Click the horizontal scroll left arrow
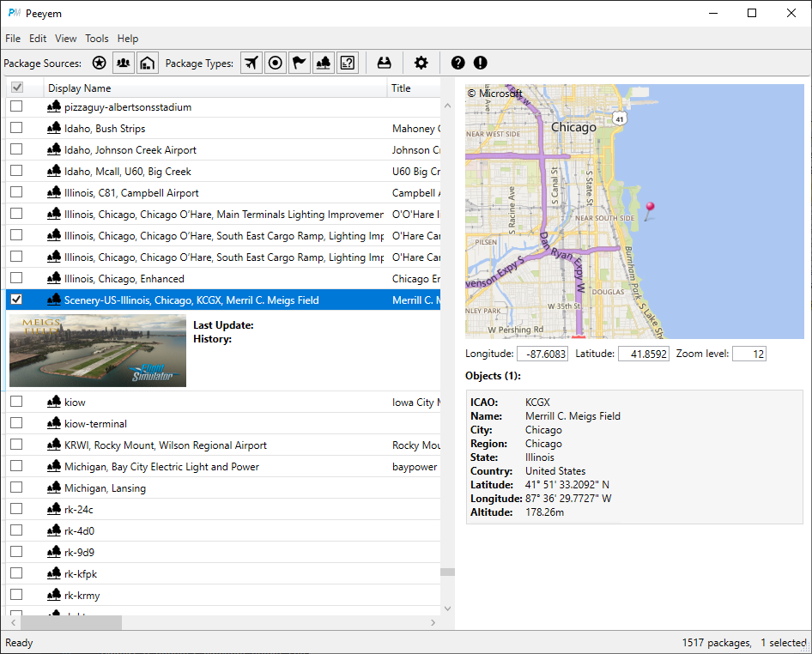This screenshot has height=654, width=812. pyautogui.click(x=14, y=622)
